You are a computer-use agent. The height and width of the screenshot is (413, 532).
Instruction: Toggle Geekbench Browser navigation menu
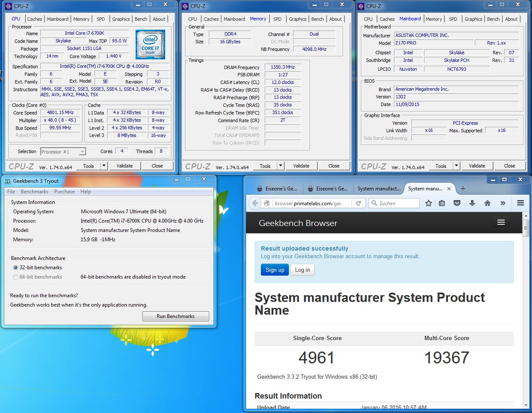click(x=501, y=223)
